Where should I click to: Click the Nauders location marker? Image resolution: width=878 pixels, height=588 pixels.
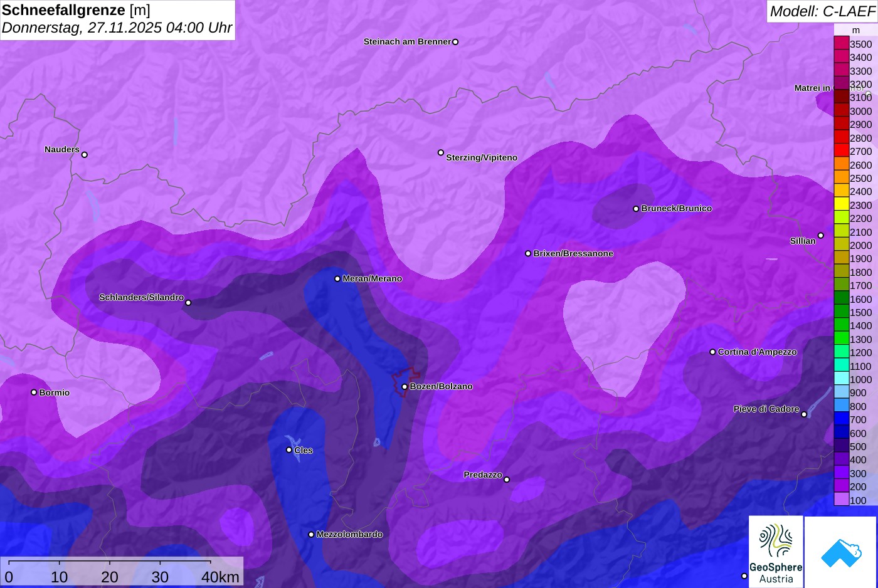(x=85, y=155)
